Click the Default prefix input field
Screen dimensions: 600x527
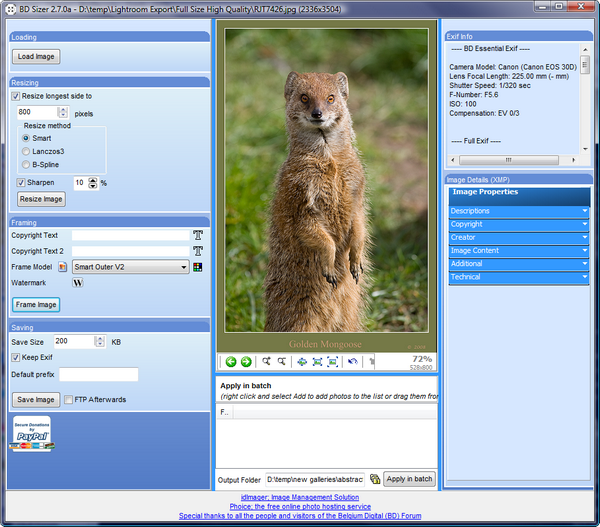[x=98, y=375]
